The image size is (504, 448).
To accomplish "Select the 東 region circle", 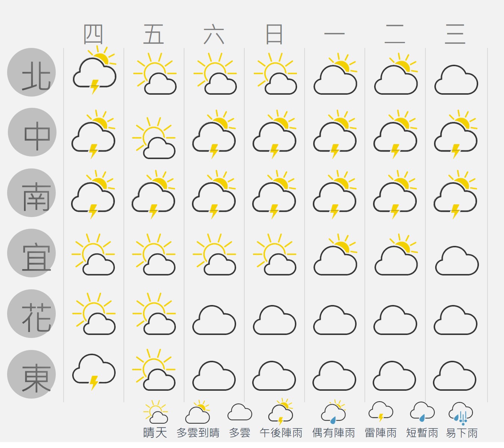I will (32, 374).
